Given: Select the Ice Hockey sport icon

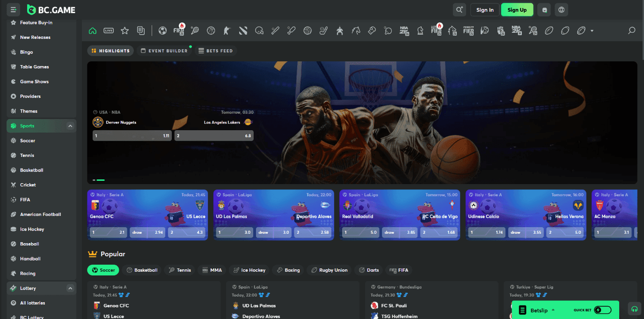Looking at the screenshot, I should pyautogui.click(x=322, y=30).
